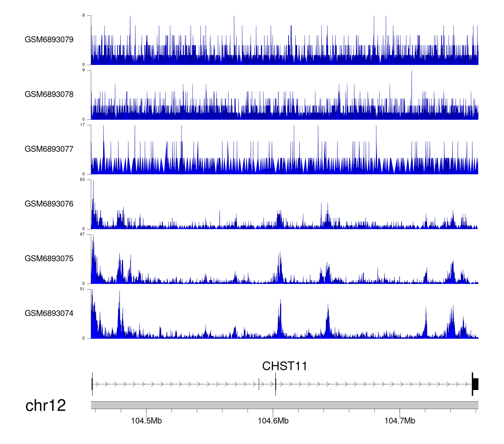Click the GSM6893079 track label
The height and width of the screenshot is (444, 504).
pyautogui.click(x=49, y=40)
